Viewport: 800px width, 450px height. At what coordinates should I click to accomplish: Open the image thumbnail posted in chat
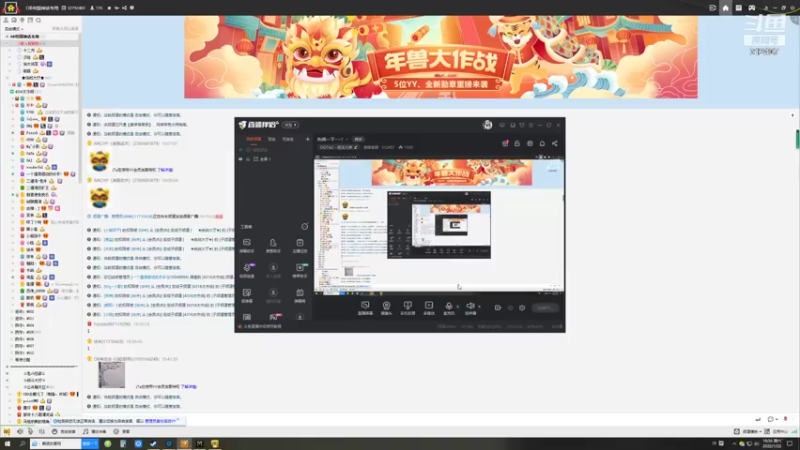pos(111,375)
